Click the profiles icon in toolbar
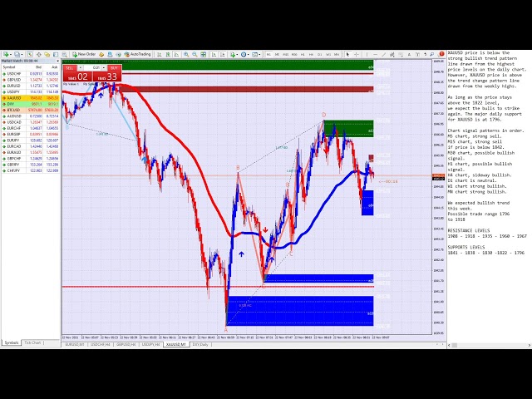Image resolution: width=532 pixels, height=399 pixels. tap(16, 54)
